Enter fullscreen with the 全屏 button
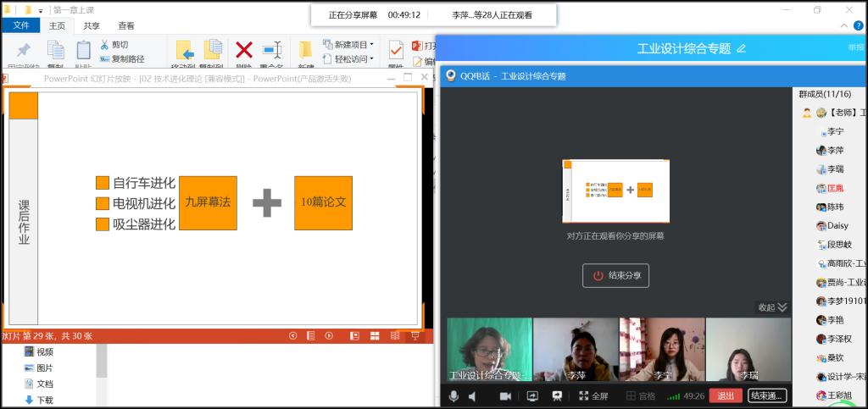Image resolution: width=868 pixels, height=409 pixels. coord(593,395)
